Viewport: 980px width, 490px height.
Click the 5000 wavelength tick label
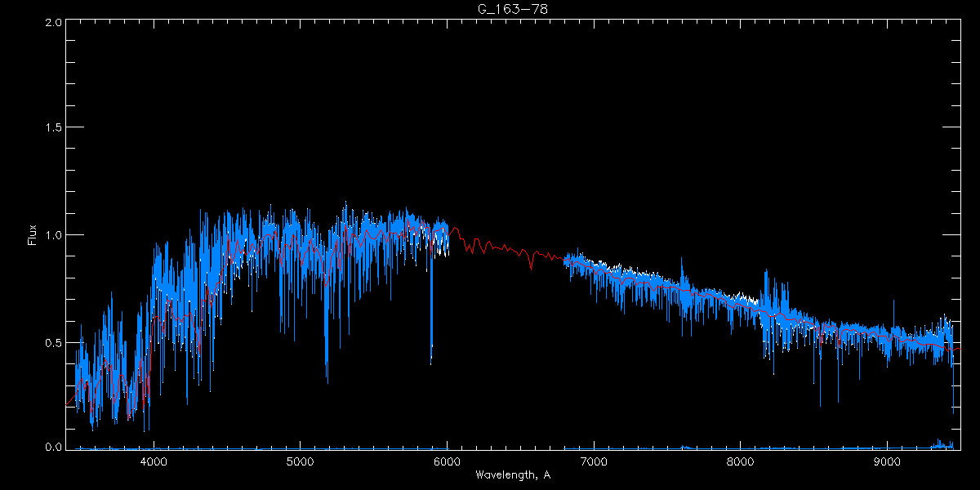pyautogui.click(x=300, y=461)
